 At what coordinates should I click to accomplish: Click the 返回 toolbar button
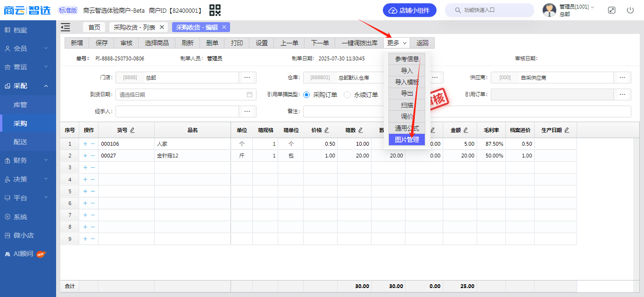pyautogui.click(x=422, y=43)
